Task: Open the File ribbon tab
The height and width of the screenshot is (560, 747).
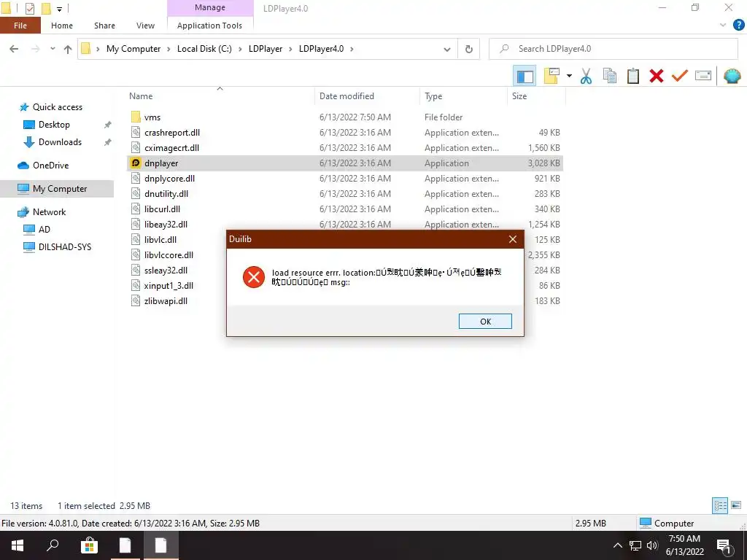Action: (x=20, y=26)
